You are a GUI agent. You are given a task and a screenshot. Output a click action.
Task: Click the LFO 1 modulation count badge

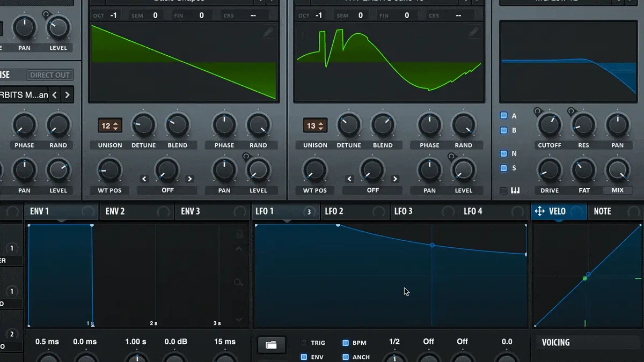point(309,212)
